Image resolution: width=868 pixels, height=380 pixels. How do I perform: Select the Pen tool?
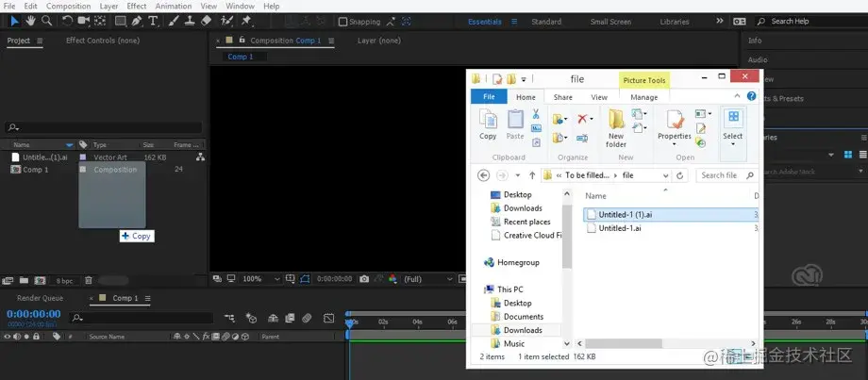[137, 21]
